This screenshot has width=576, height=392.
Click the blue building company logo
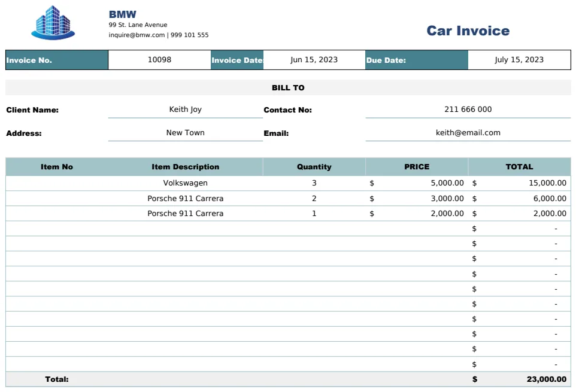tap(53, 23)
